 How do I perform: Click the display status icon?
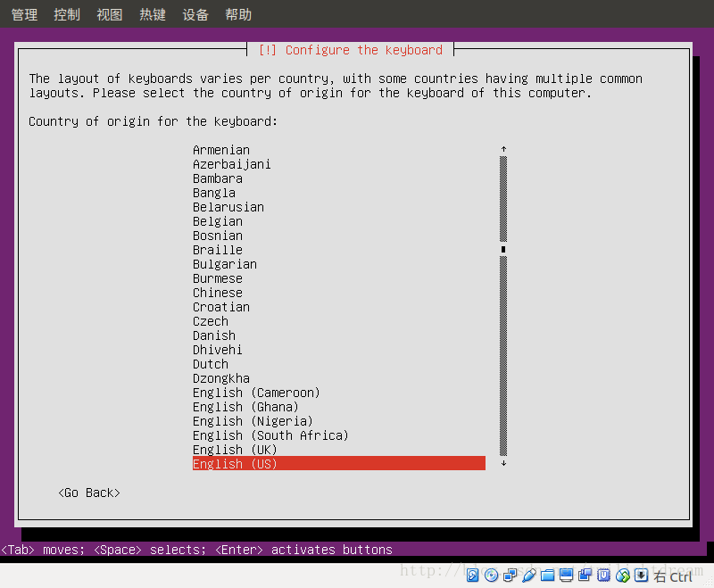(566, 575)
